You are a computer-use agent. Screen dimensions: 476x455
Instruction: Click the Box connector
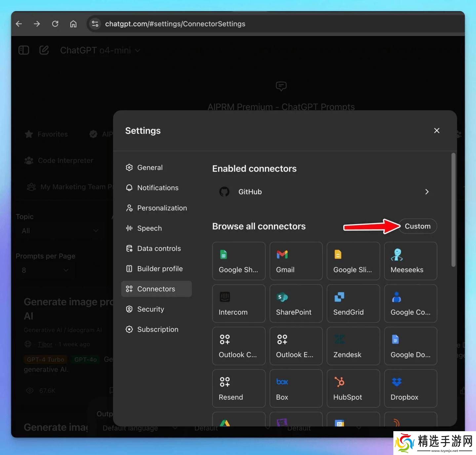296,388
